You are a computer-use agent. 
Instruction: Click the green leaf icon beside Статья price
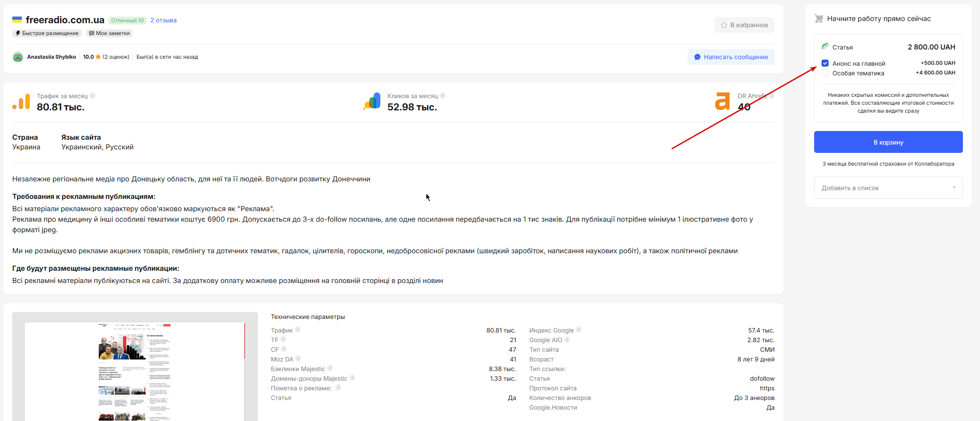[825, 46]
